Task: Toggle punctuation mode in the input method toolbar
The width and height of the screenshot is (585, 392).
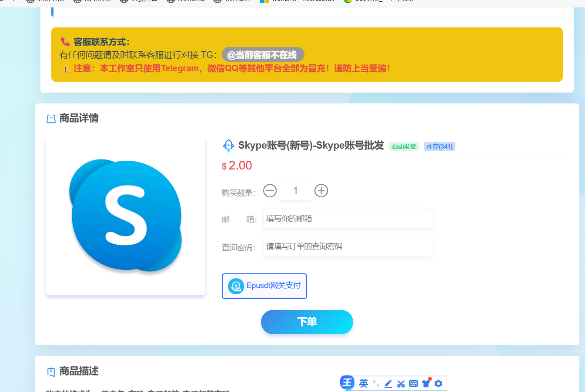Action: click(x=376, y=384)
